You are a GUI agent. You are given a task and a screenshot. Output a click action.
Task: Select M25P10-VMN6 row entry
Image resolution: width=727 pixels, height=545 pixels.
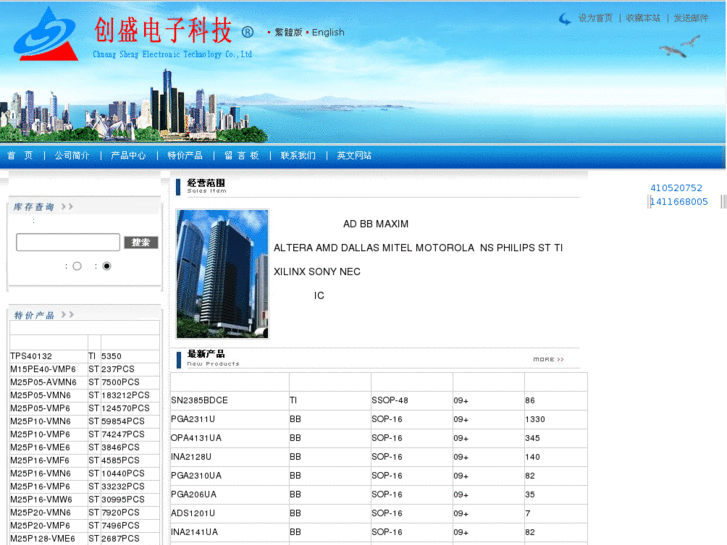click(x=40, y=421)
